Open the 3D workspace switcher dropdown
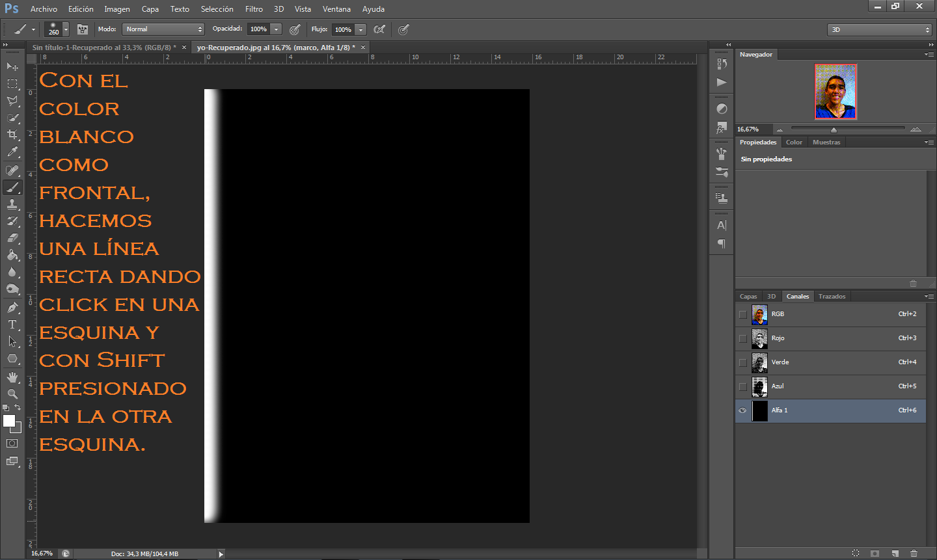The image size is (937, 560). 880,29
